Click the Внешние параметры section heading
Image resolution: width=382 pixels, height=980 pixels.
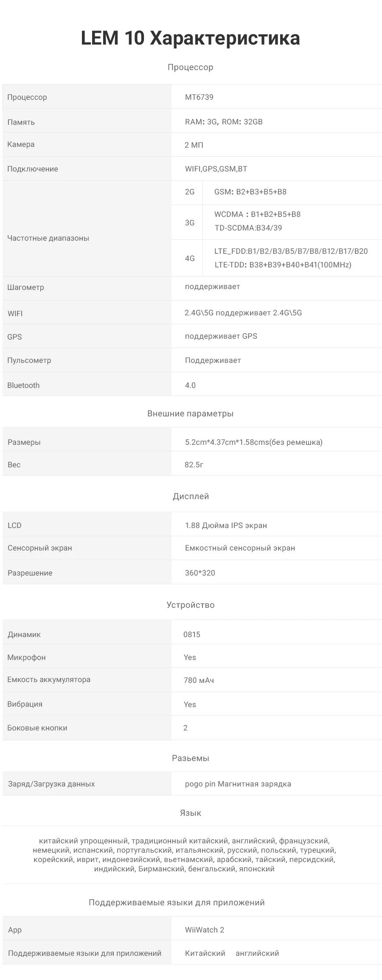point(190,413)
